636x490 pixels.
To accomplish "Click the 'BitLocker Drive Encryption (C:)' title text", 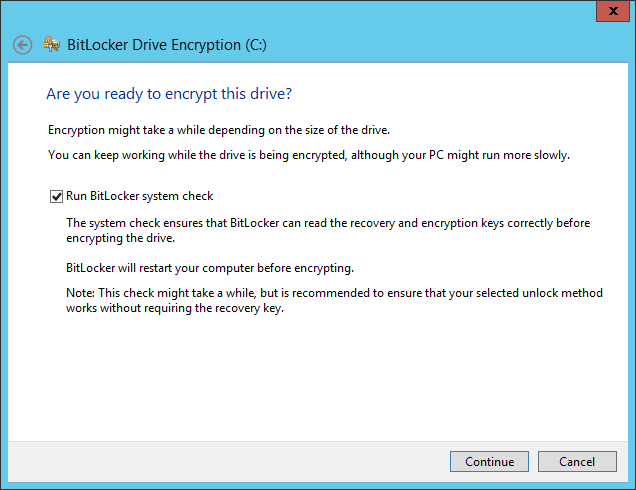I will pyautogui.click(x=167, y=45).
